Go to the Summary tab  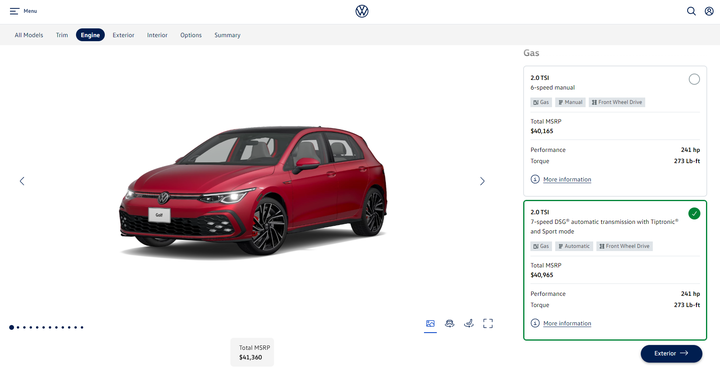227,35
